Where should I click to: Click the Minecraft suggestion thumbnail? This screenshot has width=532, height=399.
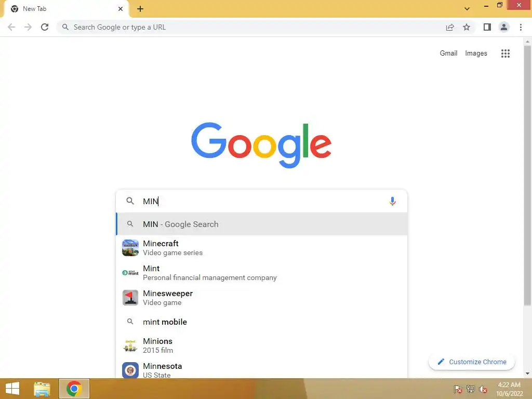pyautogui.click(x=130, y=248)
